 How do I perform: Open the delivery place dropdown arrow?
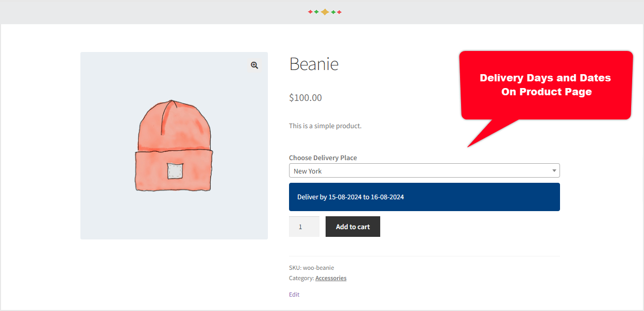553,170
